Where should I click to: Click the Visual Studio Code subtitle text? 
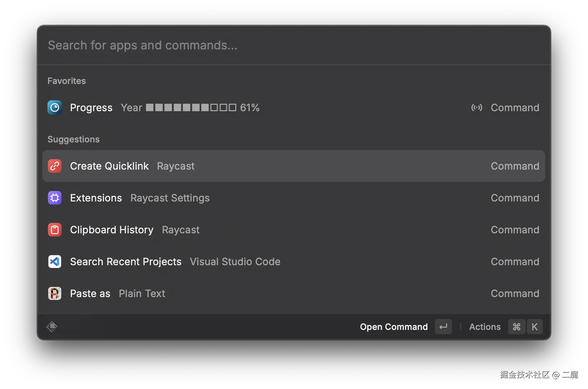(235, 262)
